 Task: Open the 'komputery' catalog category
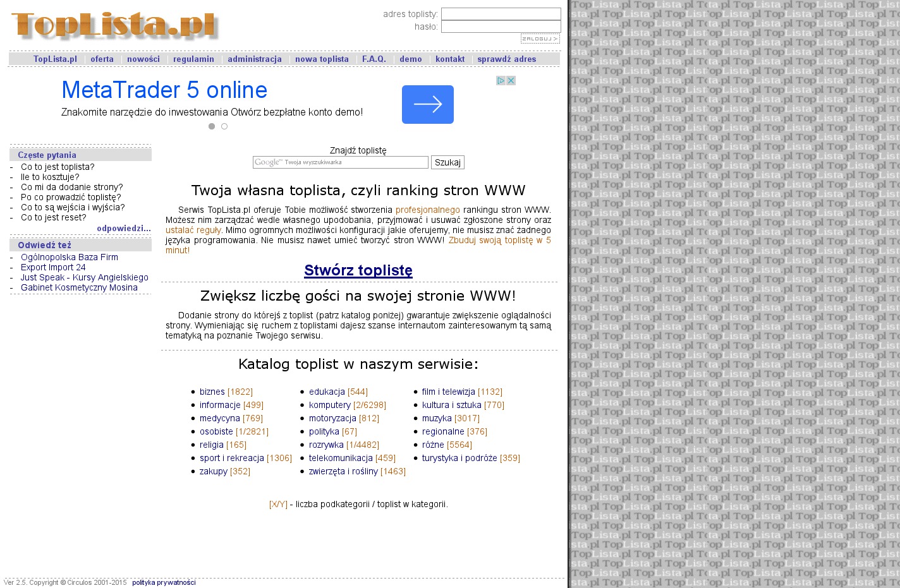329,405
